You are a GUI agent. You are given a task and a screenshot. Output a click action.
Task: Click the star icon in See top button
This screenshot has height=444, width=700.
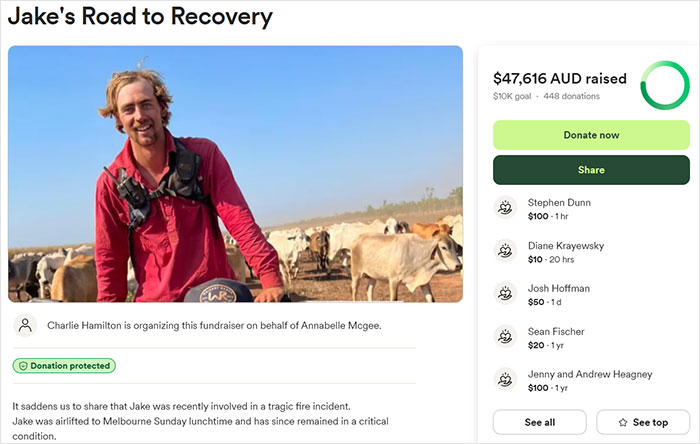tap(623, 422)
